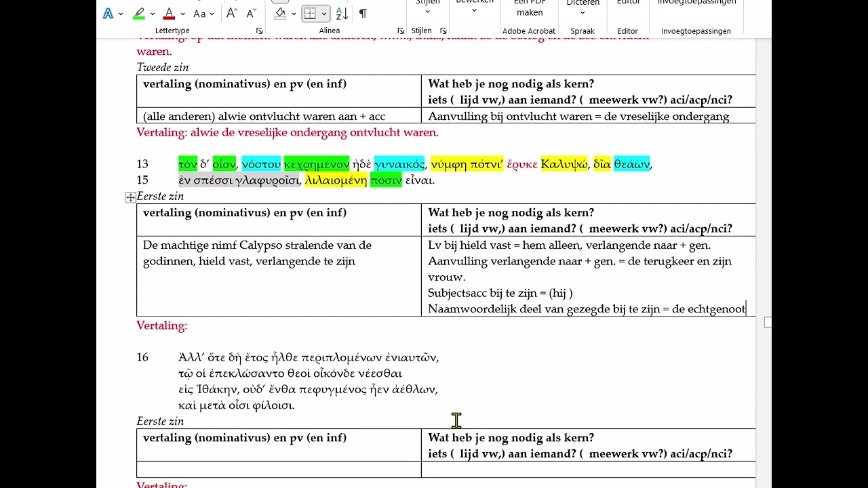Click the highlighted word 'οἶον'
This screenshot has height=488, width=868.
224,164
